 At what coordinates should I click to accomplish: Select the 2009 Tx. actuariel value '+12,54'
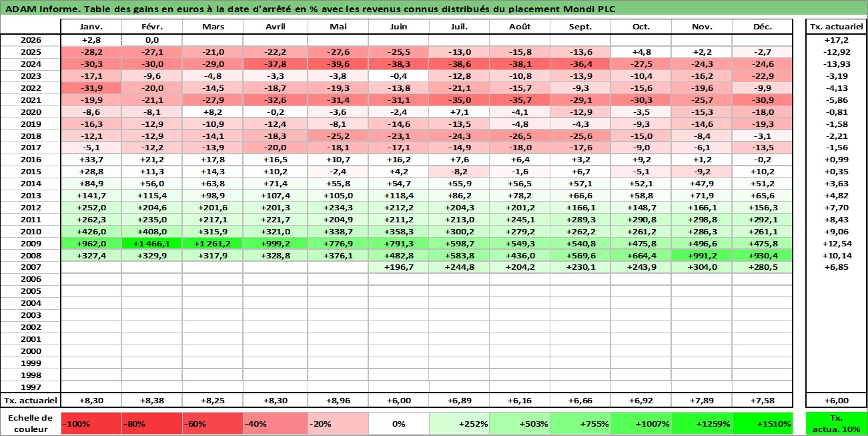pos(837,244)
